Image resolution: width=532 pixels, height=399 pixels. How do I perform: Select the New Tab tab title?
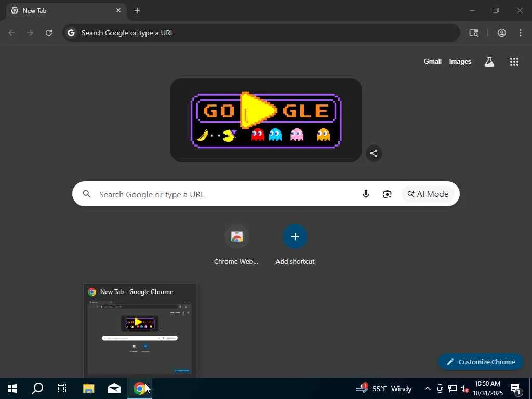point(35,11)
